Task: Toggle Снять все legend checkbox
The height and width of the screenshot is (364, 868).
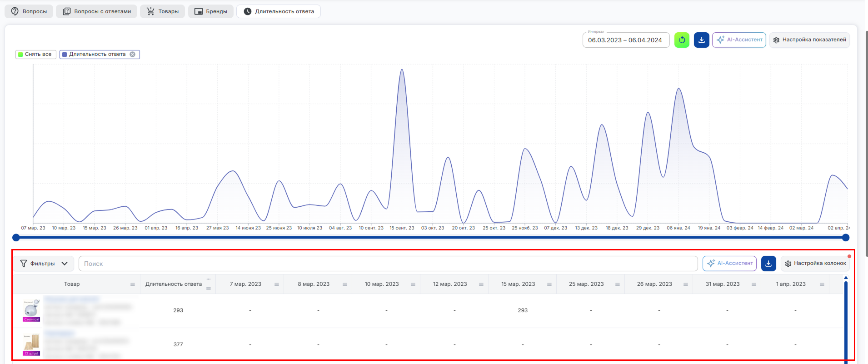Action: tap(36, 55)
